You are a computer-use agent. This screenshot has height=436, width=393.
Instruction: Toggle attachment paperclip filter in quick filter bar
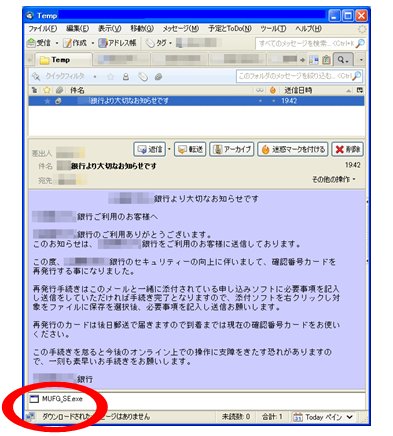pos(143,77)
